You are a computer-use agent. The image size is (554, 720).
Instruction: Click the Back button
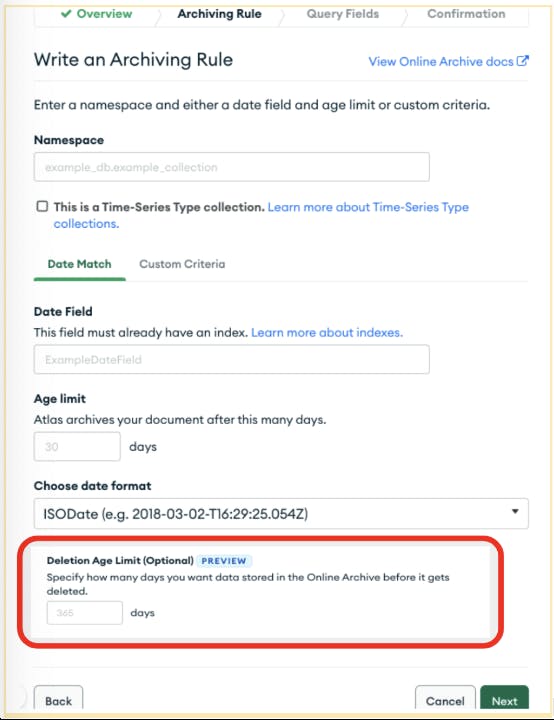(58, 700)
